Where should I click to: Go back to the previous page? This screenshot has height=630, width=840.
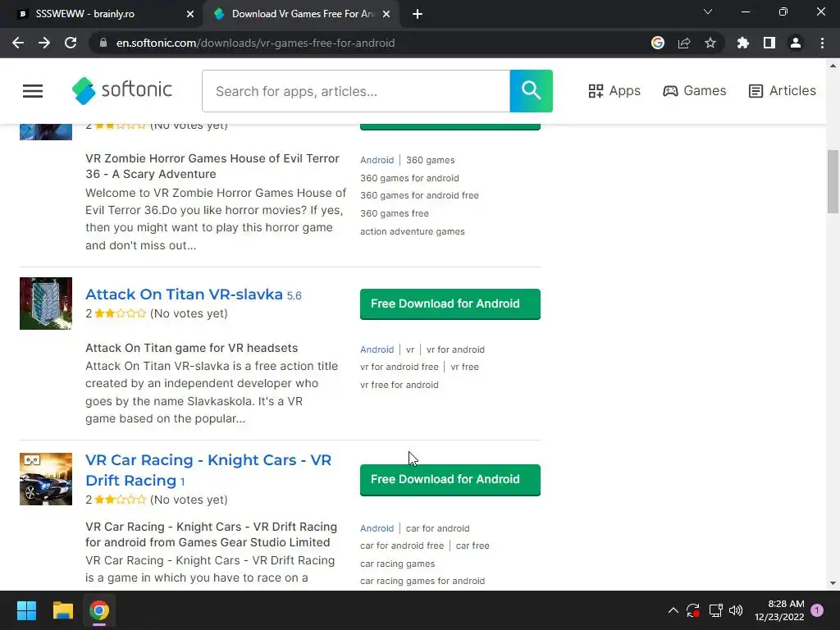[18, 43]
